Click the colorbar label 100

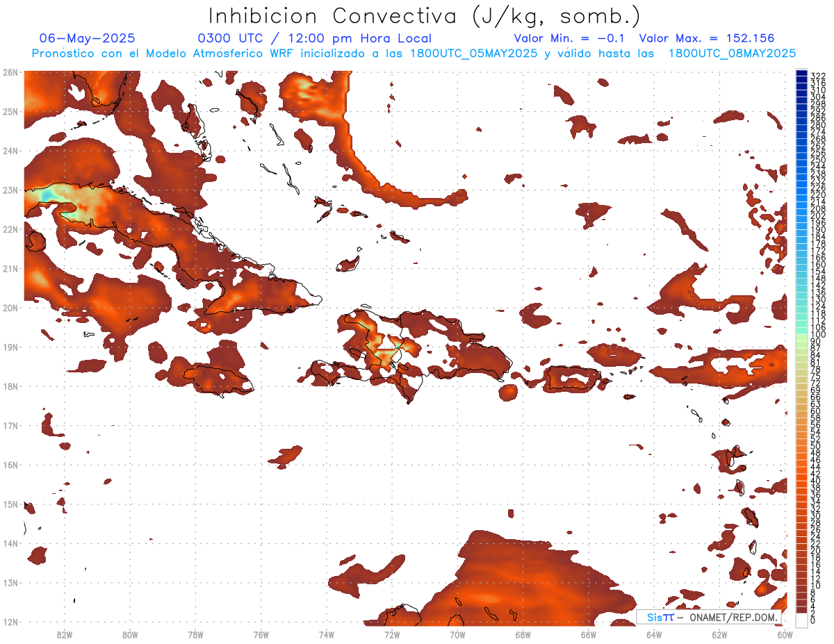[x=817, y=334]
